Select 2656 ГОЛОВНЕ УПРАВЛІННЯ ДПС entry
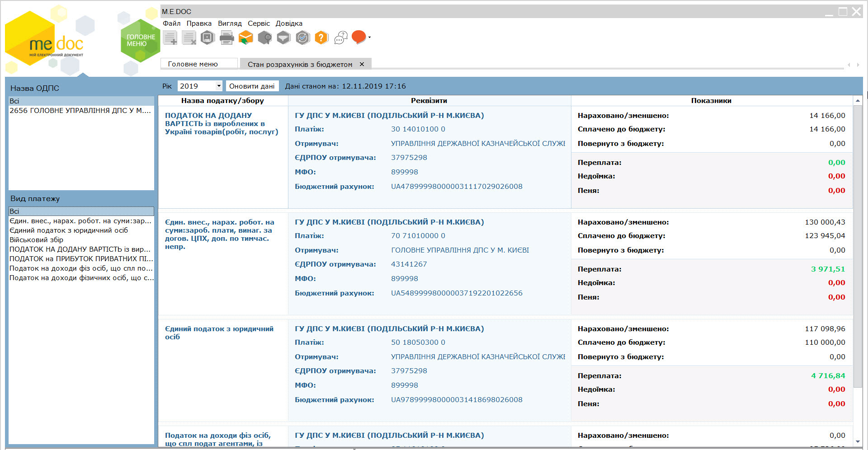868x450 pixels. [81, 111]
